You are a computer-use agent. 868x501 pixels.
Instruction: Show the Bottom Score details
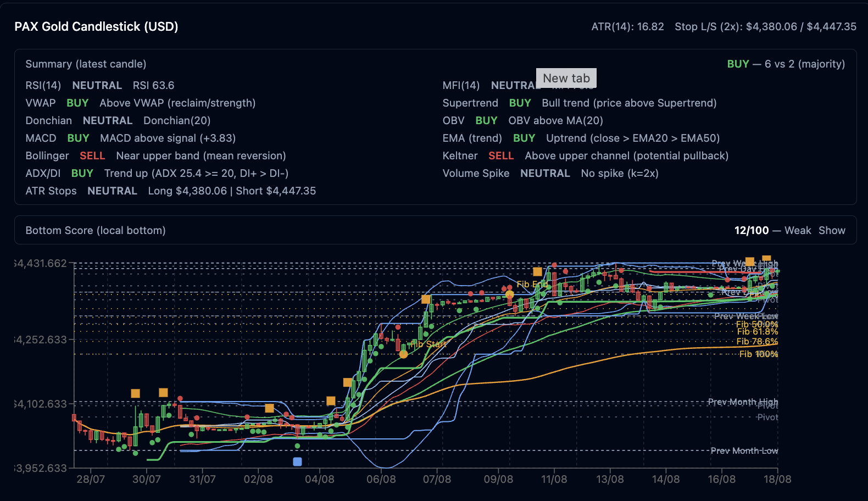tap(832, 230)
